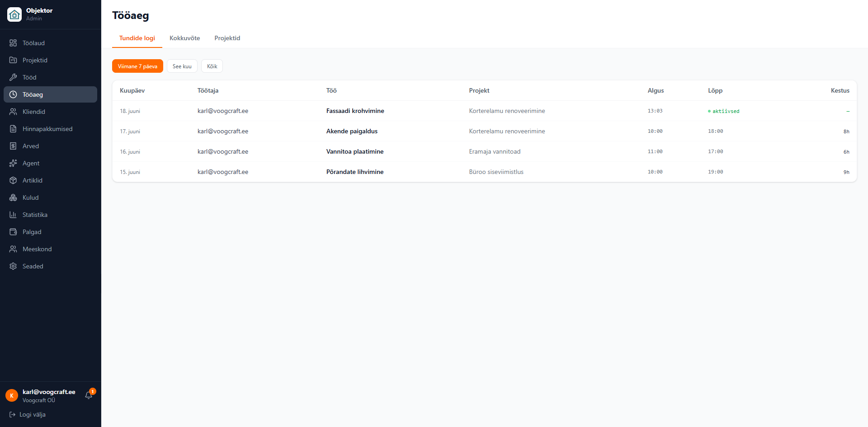The height and width of the screenshot is (427, 868).
Task: Click the Arved invoice icon
Action: point(13,146)
